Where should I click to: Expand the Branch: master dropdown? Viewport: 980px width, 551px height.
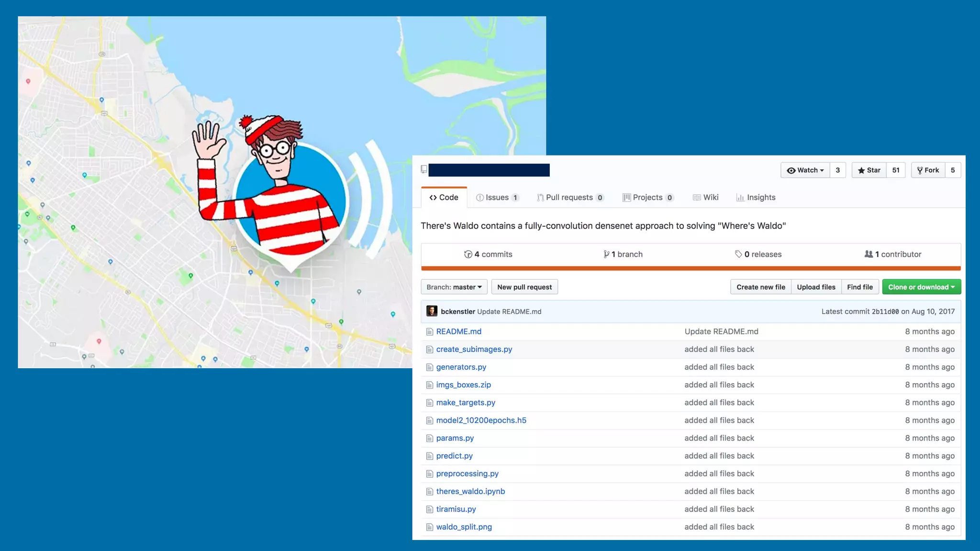[454, 287]
